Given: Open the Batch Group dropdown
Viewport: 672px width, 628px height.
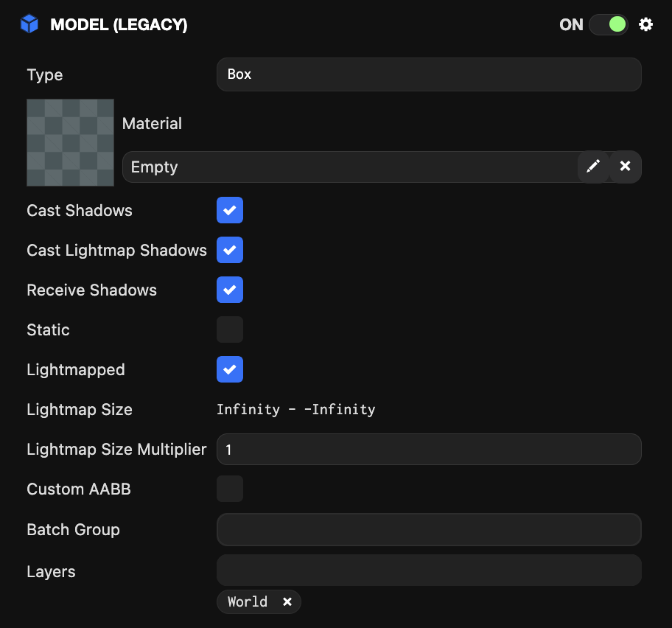Looking at the screenshot, I should (429, 529).
